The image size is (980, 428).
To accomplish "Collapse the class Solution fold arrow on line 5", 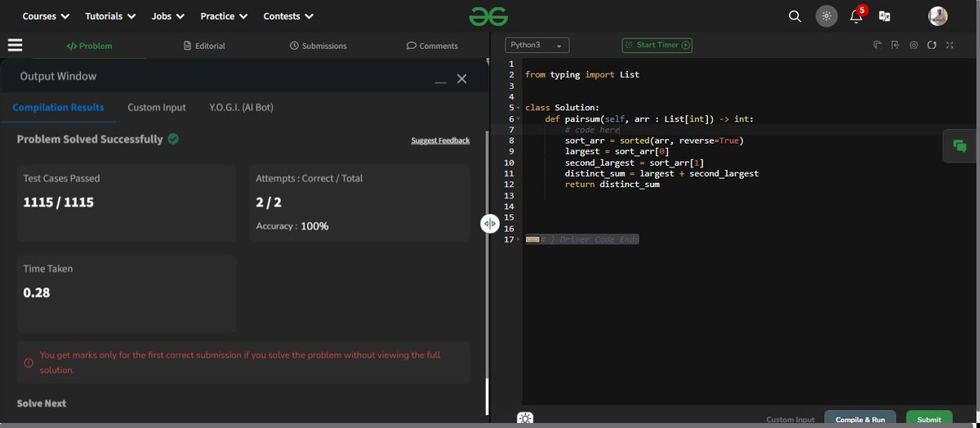I will (x=519, y=108).
